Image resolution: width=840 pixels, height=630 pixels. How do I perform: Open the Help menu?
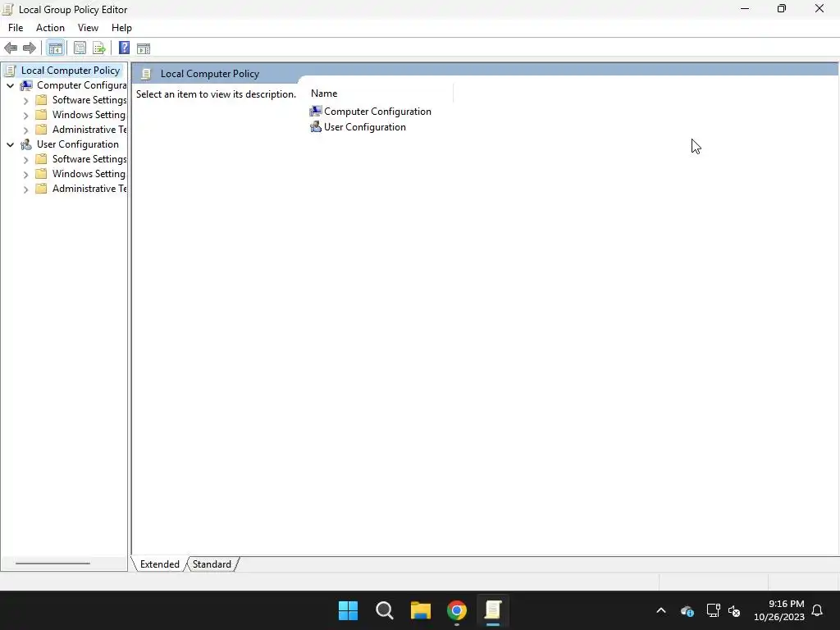(x=121, y=28)
